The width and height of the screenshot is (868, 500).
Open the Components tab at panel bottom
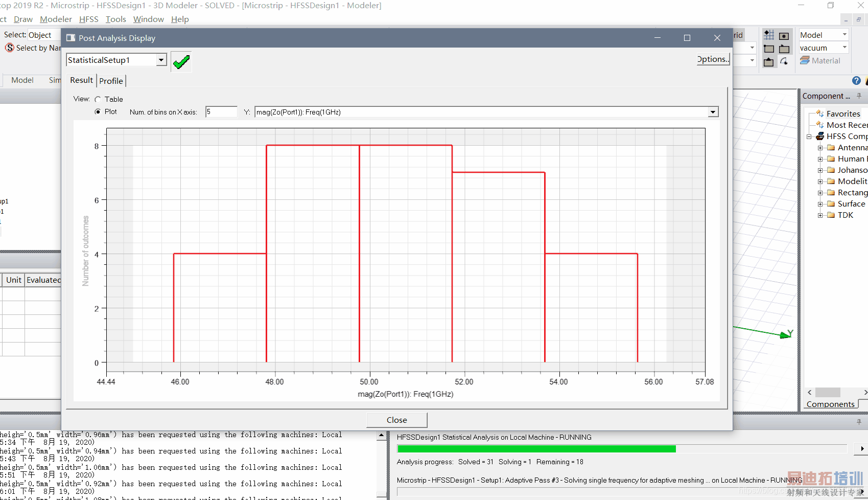coord(830,404)
